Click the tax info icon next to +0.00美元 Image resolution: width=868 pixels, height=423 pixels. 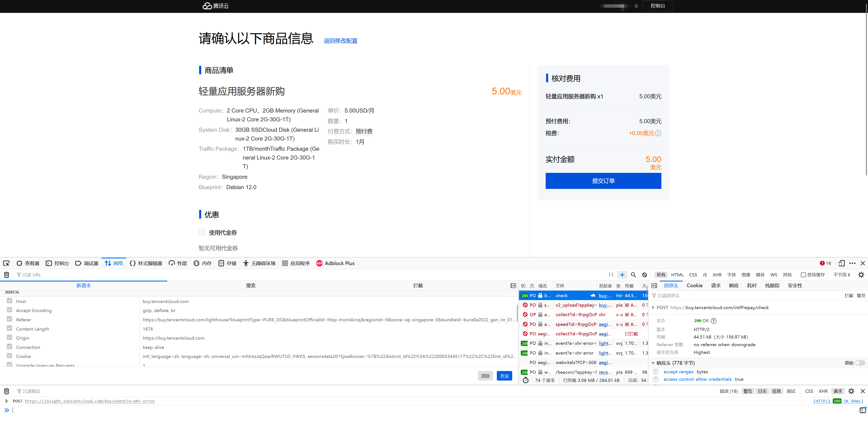coord(658,133)
